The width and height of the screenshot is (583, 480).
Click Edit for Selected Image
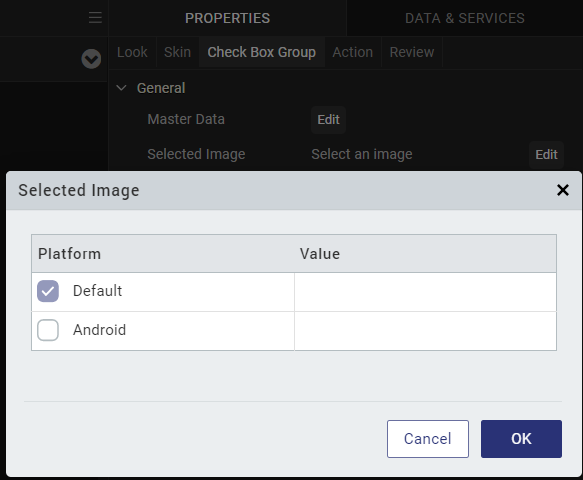pyautogui.click(x=546, y=154)
